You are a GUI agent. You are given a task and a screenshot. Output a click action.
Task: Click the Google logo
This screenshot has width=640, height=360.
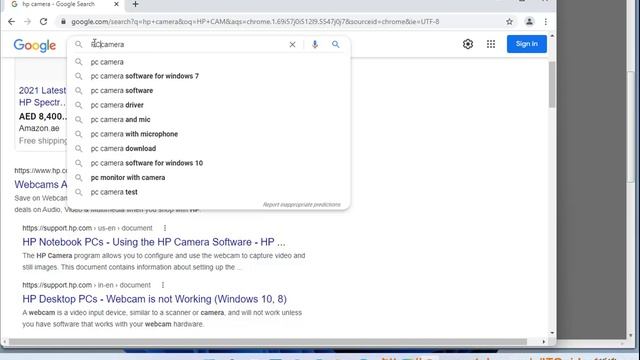[35, 45]
